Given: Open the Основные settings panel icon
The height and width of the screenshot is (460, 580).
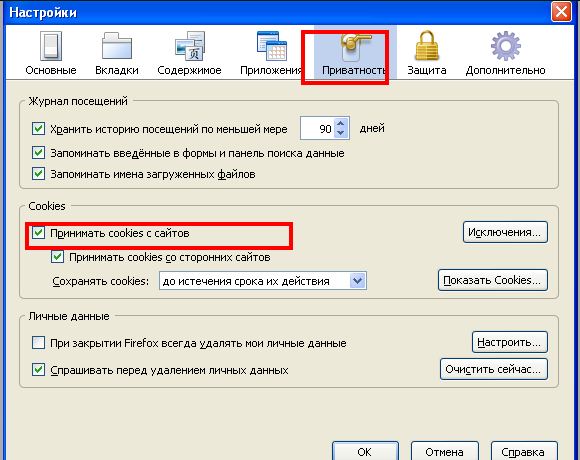Looking at the screenshot, I should click(51, 46).
